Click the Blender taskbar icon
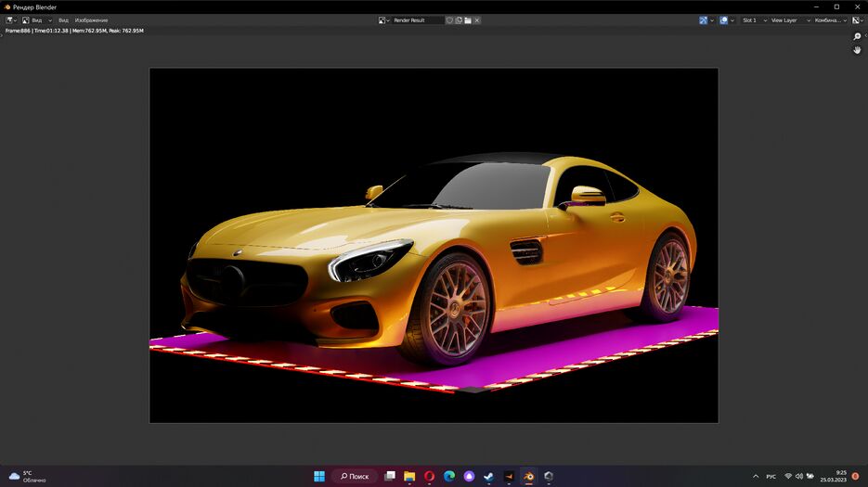This screenshot has height=487, width=868. point(528,476)
